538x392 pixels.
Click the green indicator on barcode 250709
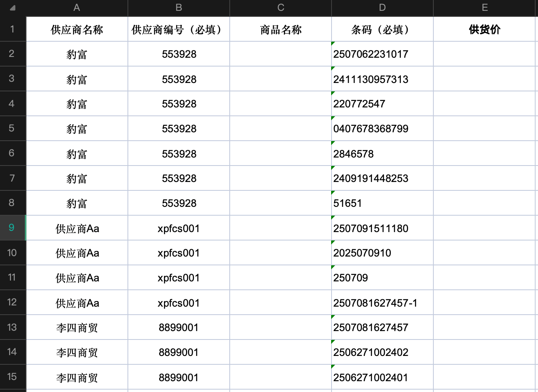tap(333, 268)
